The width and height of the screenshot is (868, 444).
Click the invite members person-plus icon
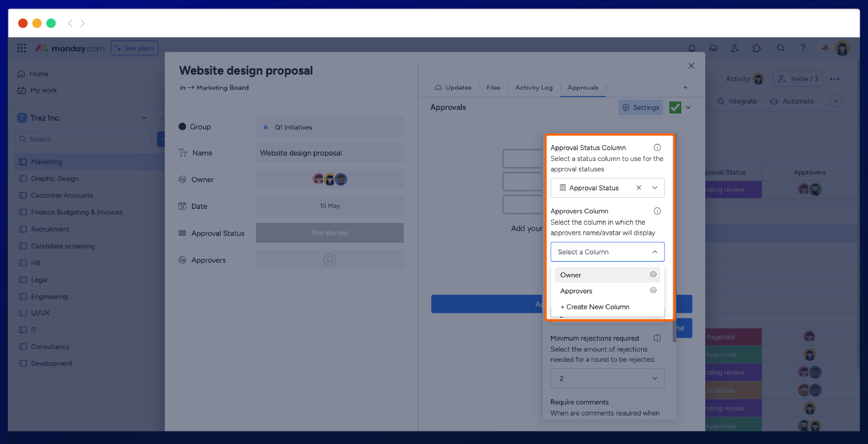tap(735, 48)
